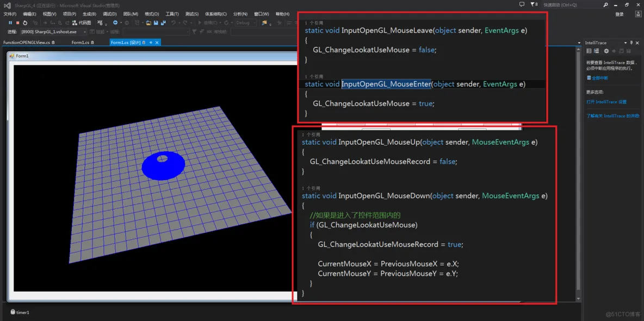Click the Save All icon
The width and height of the screenshot is (644, 321).
click(x=163, y=23)
